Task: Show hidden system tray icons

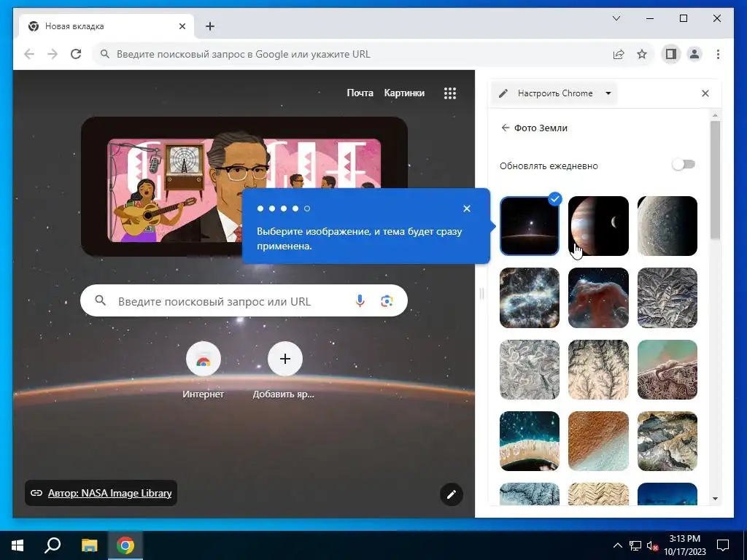Action: (x=617, y=545)
